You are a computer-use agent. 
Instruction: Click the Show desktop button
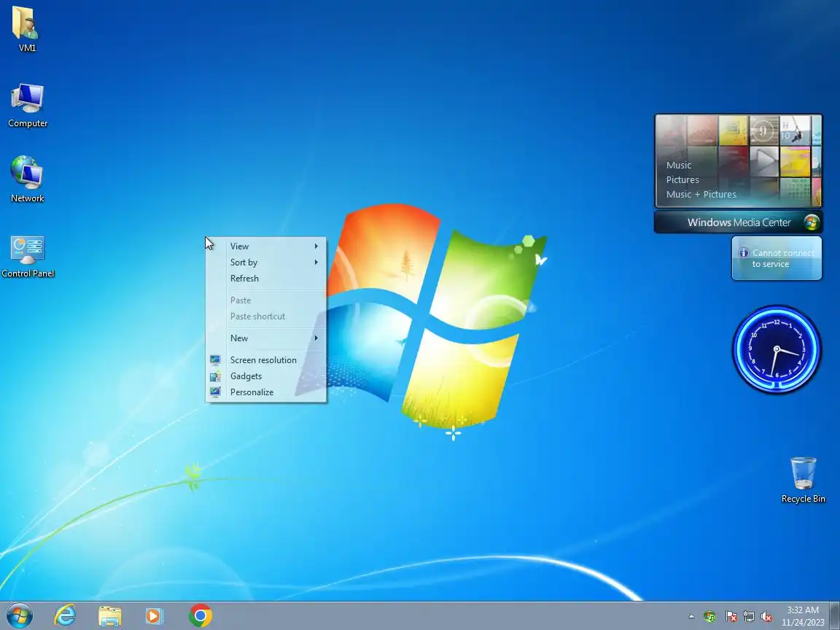tap(835, 616)
